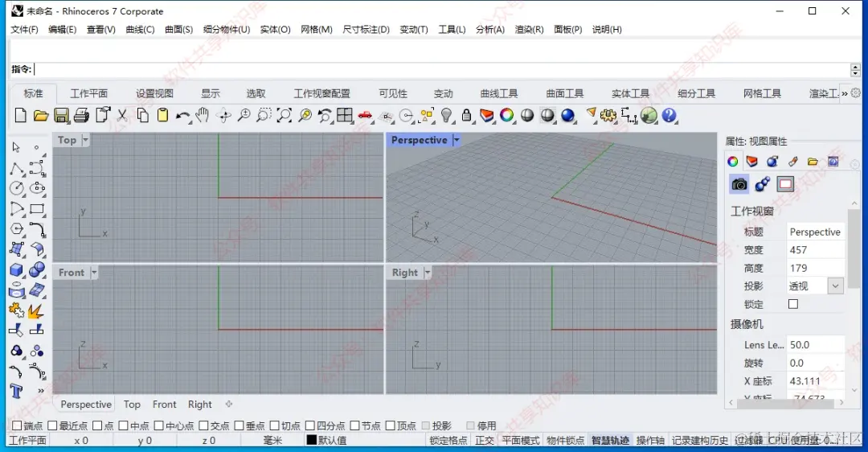Activate the Text T tool
This screenshot has width=868, height=452.
(x=16, y=391)
